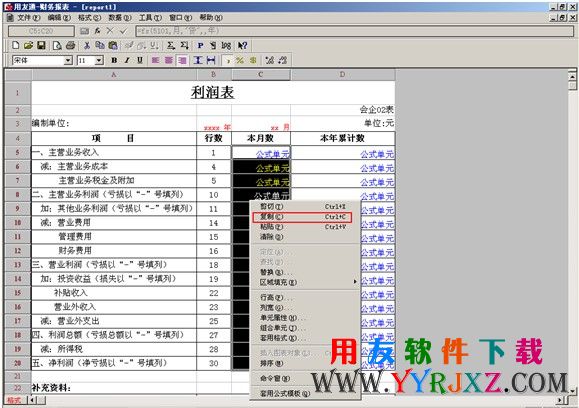
Task: Click the Sum down (Σ↓) icon
Action: [184, 45]
